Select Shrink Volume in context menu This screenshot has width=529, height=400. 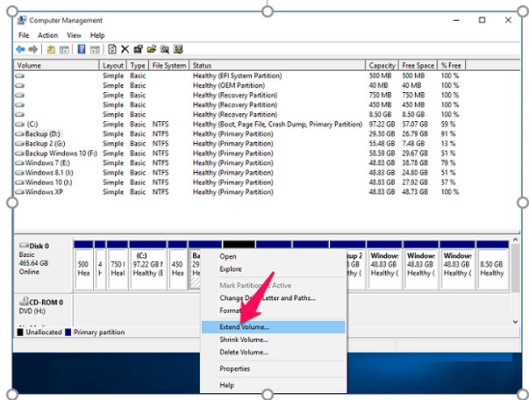coord(274,340)
